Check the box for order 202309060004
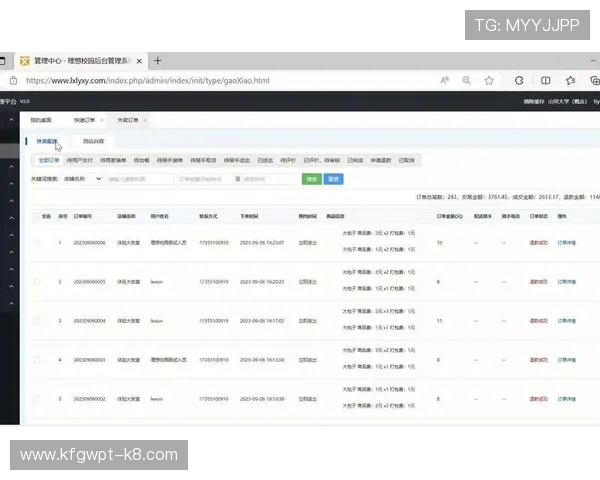 [37, 321]
